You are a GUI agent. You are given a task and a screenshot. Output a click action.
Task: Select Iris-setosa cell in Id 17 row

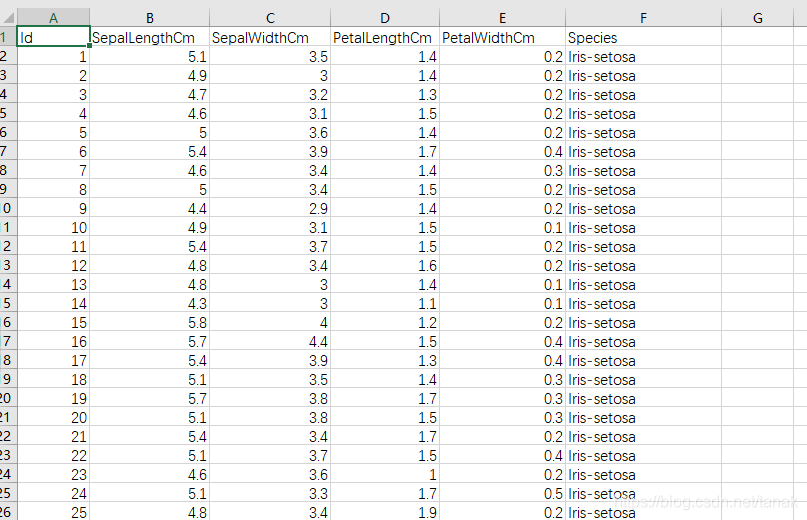click(643, 360)
